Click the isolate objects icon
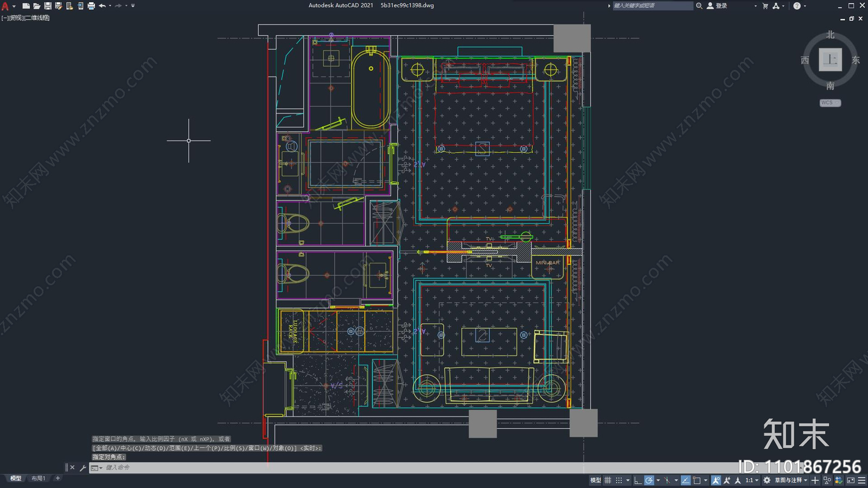868x488 pixels. click(827, 480)
